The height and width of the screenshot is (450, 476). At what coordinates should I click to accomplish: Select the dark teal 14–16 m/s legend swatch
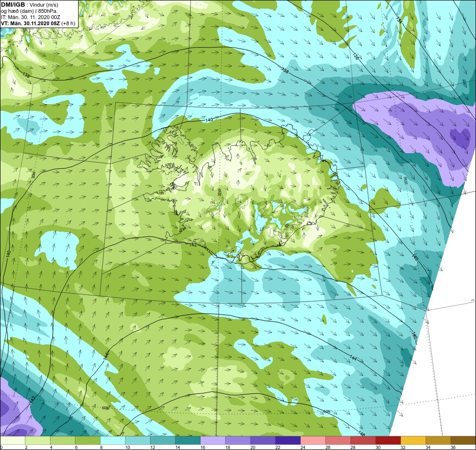[188, 440]
